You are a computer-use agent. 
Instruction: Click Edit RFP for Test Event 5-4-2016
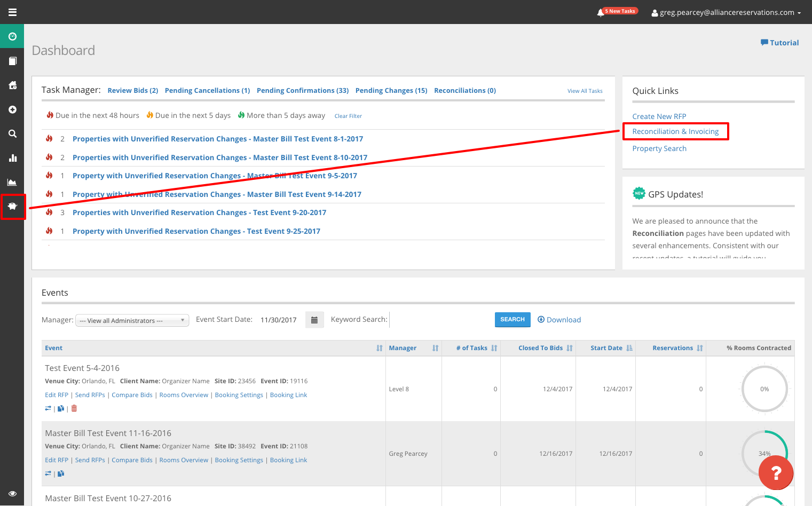click(57, 395)
